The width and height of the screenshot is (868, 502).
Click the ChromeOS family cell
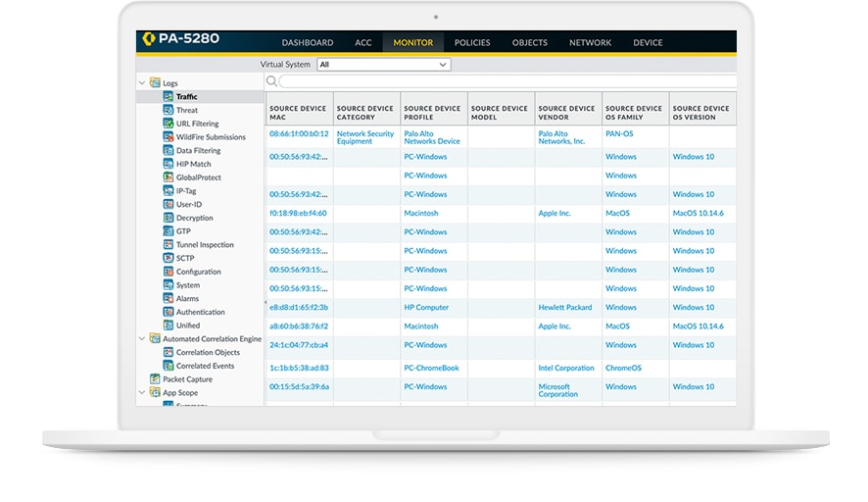pyautogui.click(x=623, y=368)
